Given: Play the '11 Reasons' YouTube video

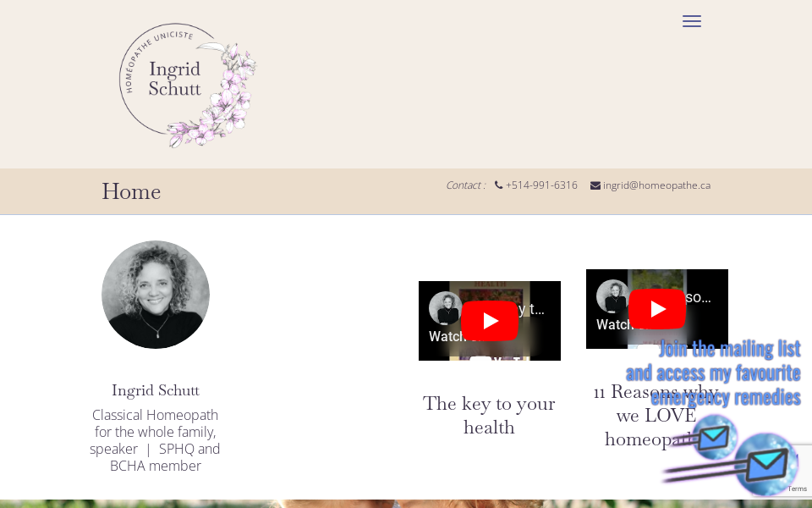Looking at the screenshot, I should coord(657,309).
